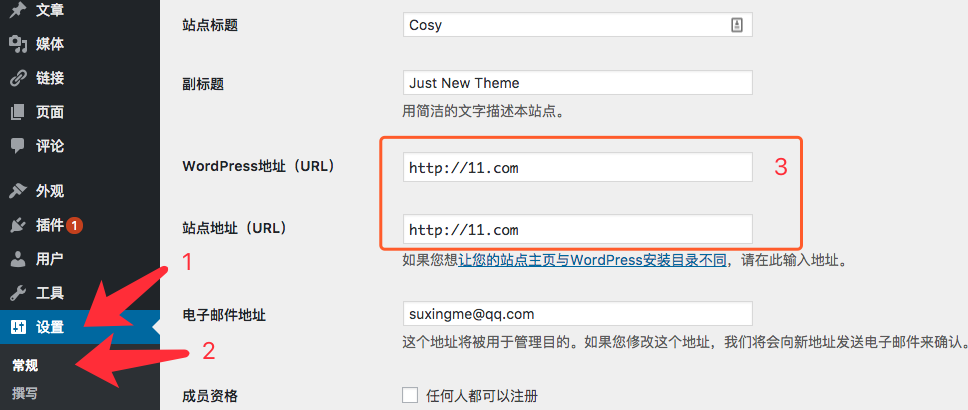The height and width of the screenshot is (410, 968).
Task: Click the plugin update badge showing 1
Action: tap(75, 226)
